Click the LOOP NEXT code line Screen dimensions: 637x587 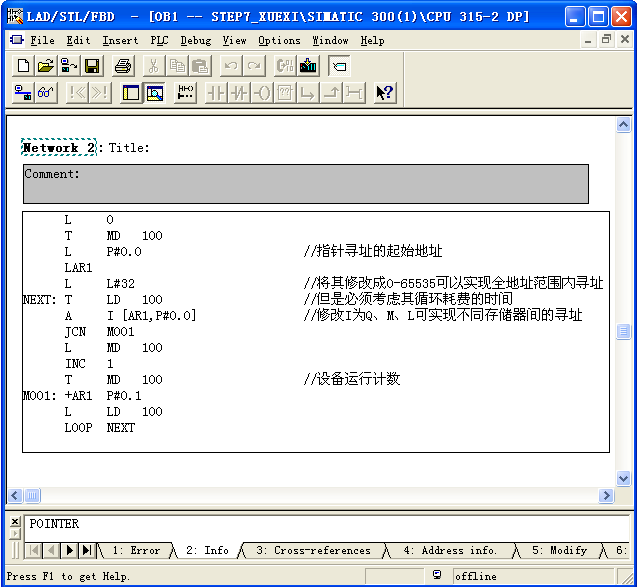coord(100,428)
